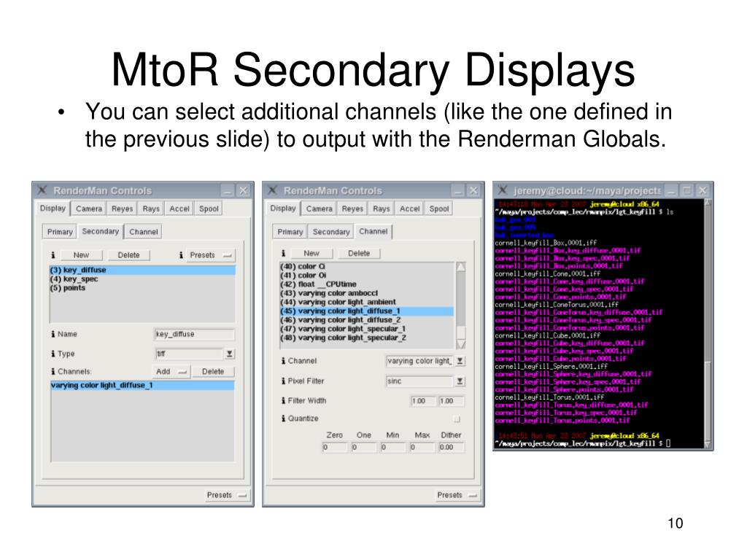The image size is (747, 560).
Task: Delete the selected key_diffuse display
Action: (128, 254)
